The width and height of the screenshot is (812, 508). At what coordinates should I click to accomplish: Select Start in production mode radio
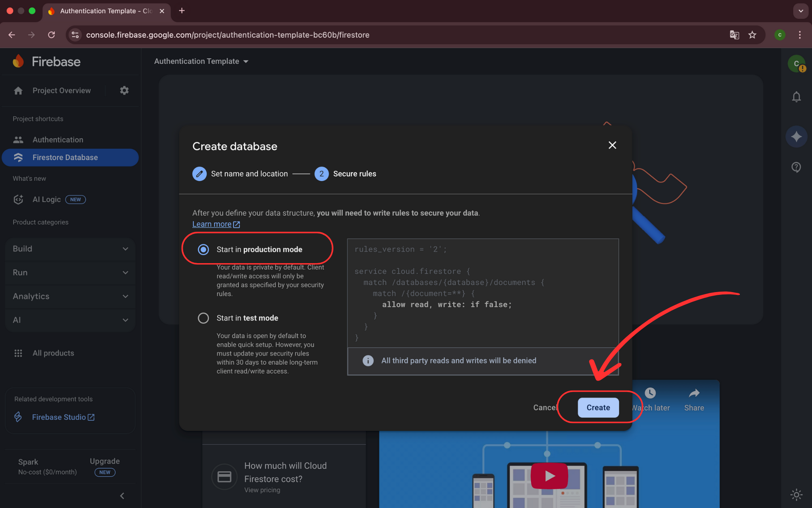click(x=203, y=249)
